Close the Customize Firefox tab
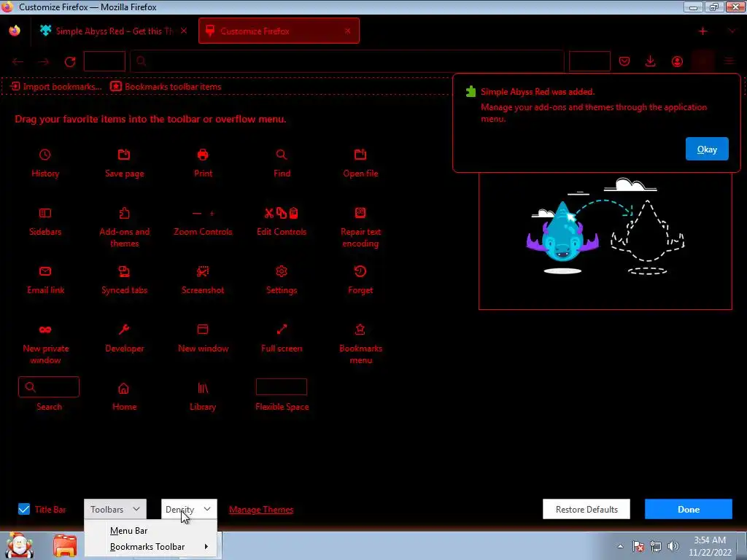 [x=348, y=31]
